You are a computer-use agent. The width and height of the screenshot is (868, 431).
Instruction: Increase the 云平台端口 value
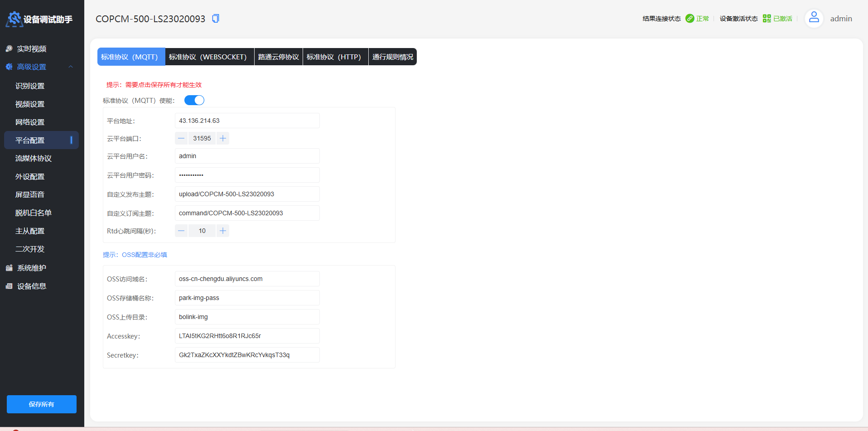tap(222, 138)
